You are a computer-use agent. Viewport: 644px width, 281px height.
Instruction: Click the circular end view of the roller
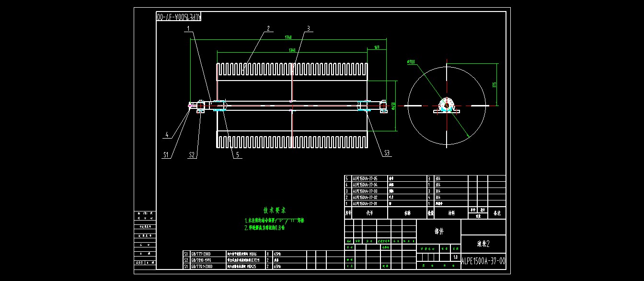(x=446, y=105)
